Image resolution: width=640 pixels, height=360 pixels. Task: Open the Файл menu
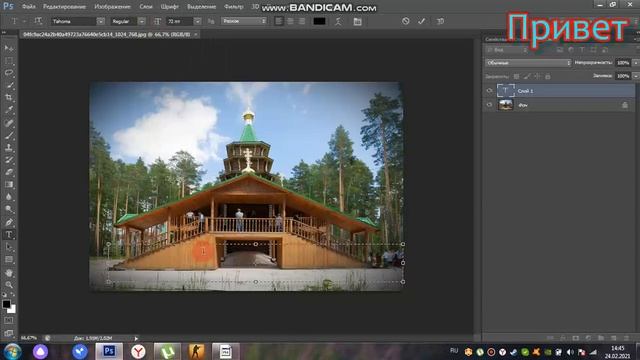(x=29, y=7)
